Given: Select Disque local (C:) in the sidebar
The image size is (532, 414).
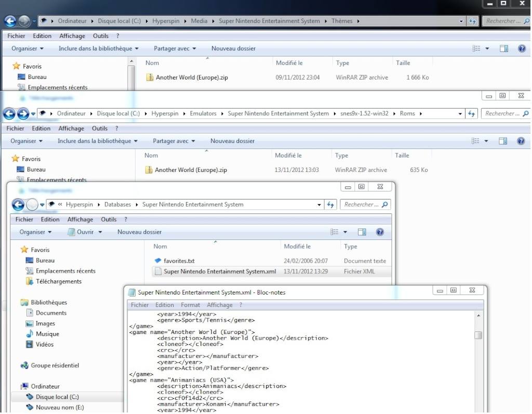Looking at the screenshot, I should point(57,397).
